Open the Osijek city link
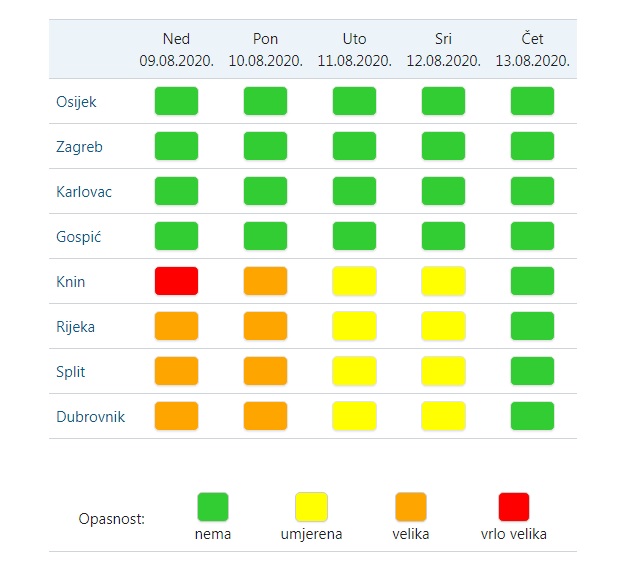Image resolution: width=626 pixels, height=575 pixels. [76, 102]
